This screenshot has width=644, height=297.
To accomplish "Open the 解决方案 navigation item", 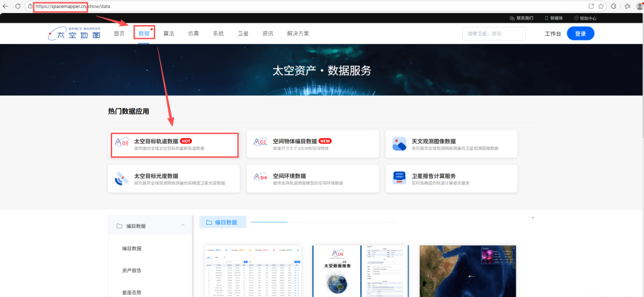I will point(298,33).
